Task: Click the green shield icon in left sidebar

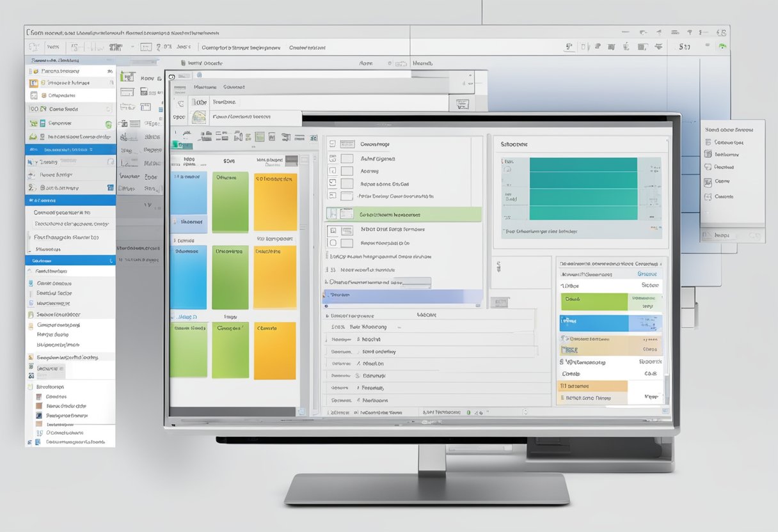Action: tap(108, 124)
